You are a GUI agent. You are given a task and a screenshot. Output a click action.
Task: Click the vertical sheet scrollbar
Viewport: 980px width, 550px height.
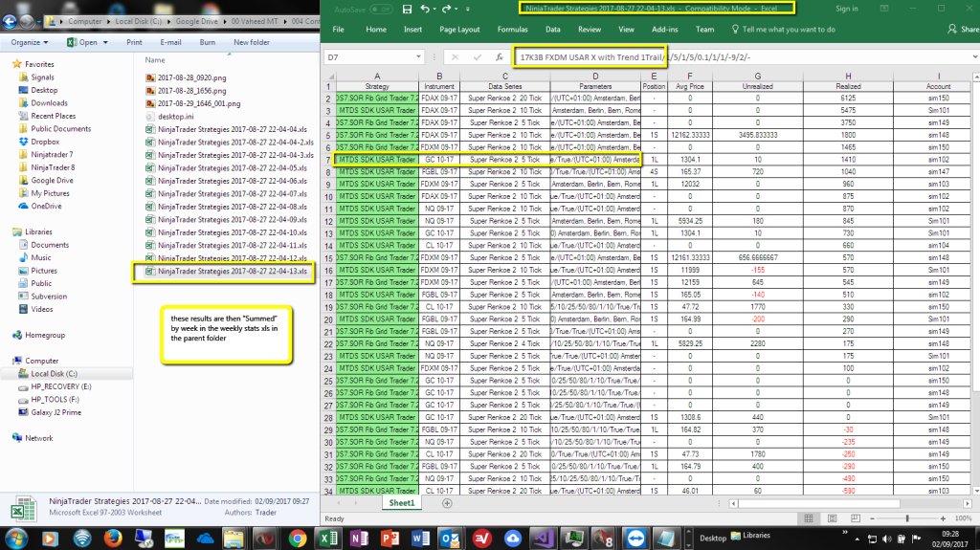coord(975,237)
